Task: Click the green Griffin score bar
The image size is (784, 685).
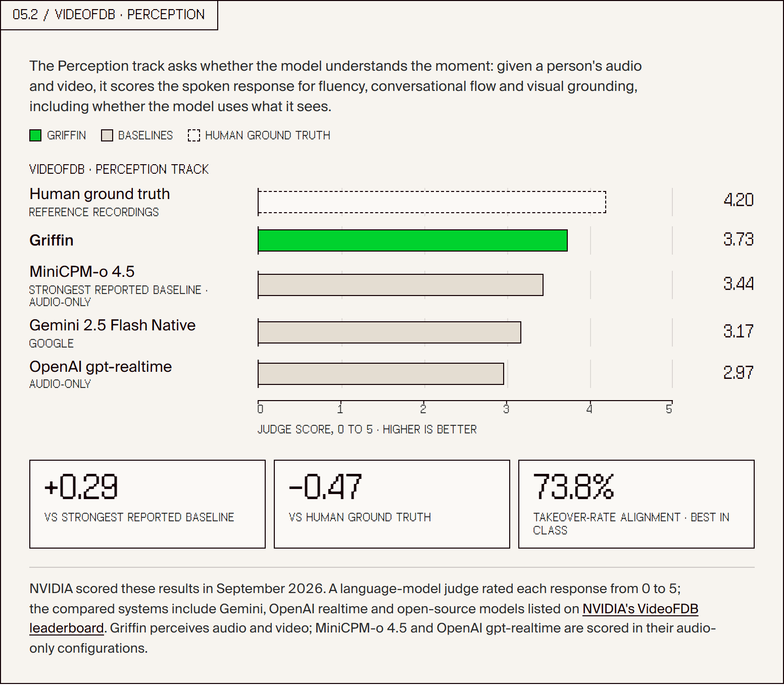Action: pos(413,240)
